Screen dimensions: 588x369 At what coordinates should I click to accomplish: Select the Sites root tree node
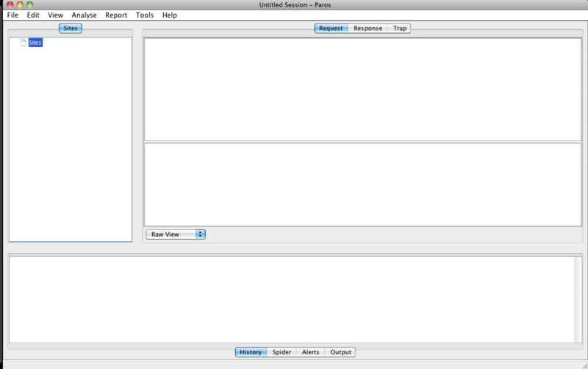click(x=35, y=43)
